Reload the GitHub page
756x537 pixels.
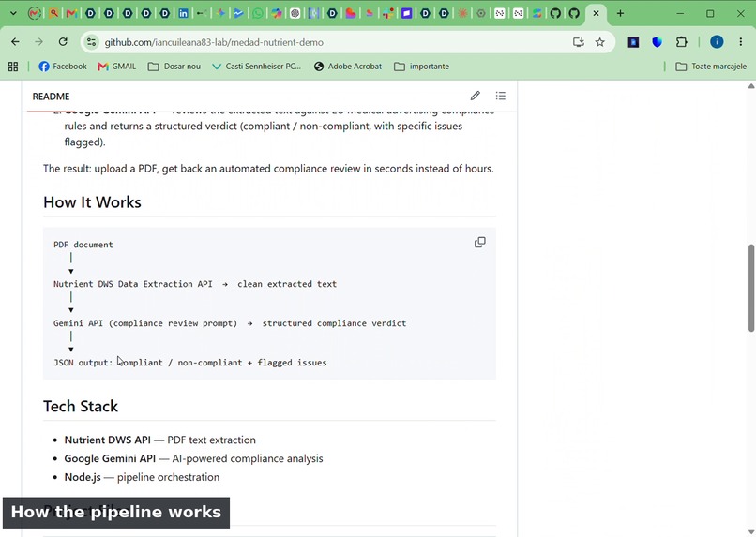point(63,42)
